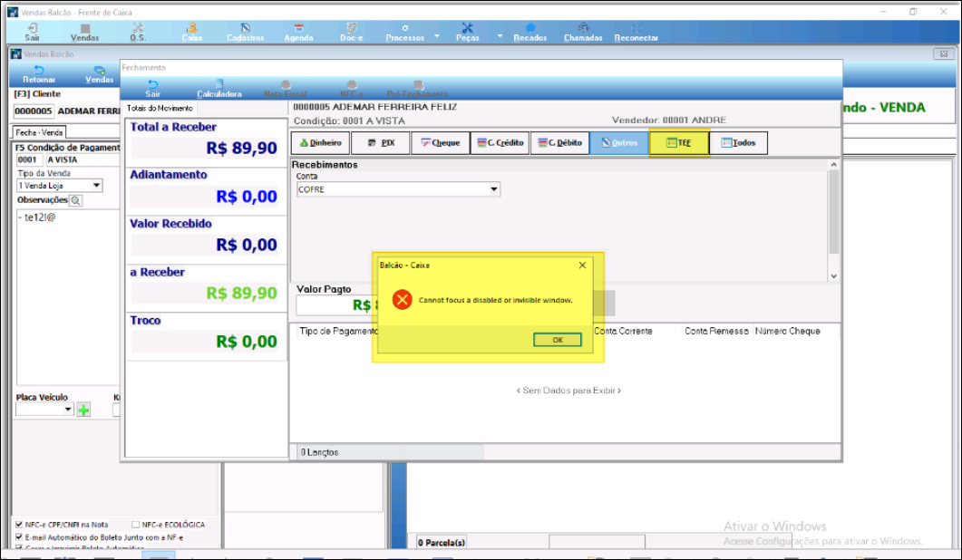Enable the NFC-e ECOLÓGICA checkbox
Viewport: 962px width, 560px height.
tap(135, 525)
